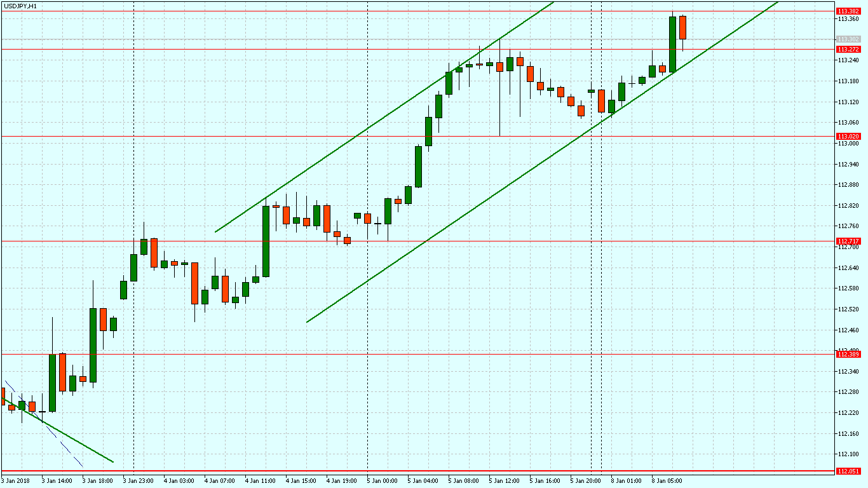Click the '5 Jan 00:00' time axis label
This screenshot has height=488, width=868.
[381, 481]
